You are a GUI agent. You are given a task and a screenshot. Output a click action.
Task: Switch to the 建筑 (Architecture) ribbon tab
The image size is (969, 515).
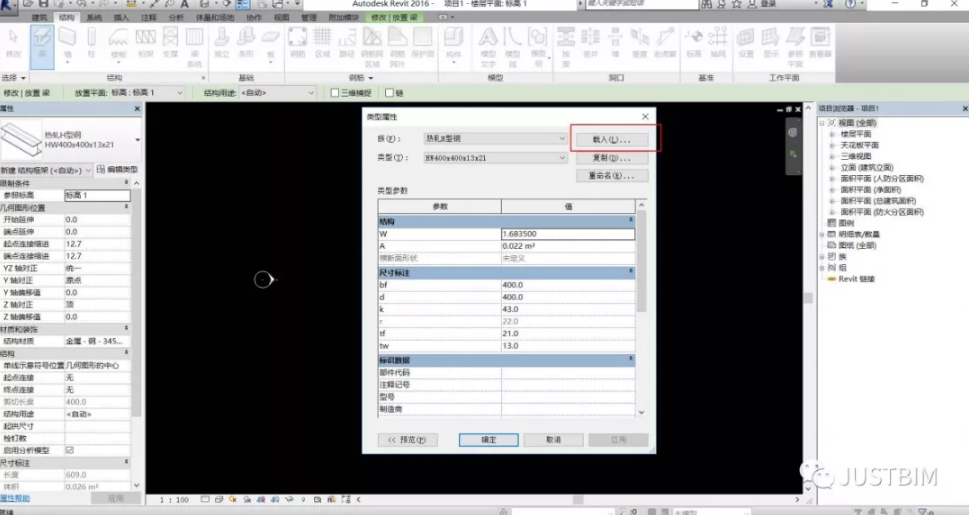click(x=39, y=17)
